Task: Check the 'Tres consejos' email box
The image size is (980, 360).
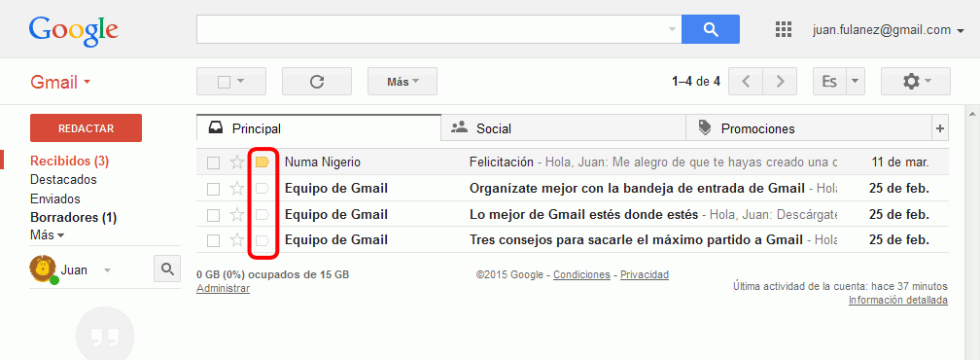Action: coord(214,240)
